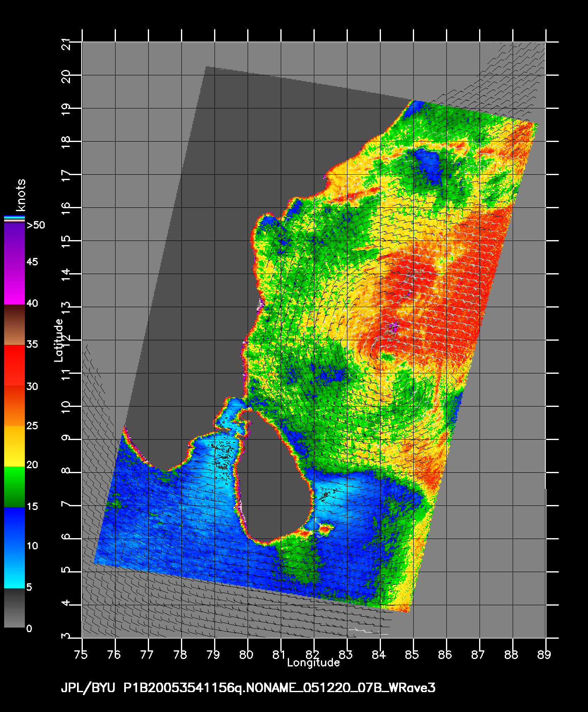Click the '0' label on the color scale
The height and width of the screenshot is (712, 588).
click(x=29, y=629)
